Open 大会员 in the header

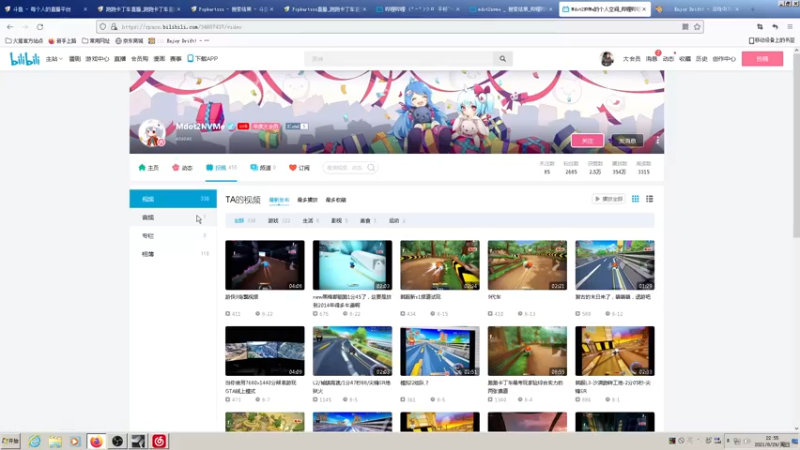tap(632, 59)
